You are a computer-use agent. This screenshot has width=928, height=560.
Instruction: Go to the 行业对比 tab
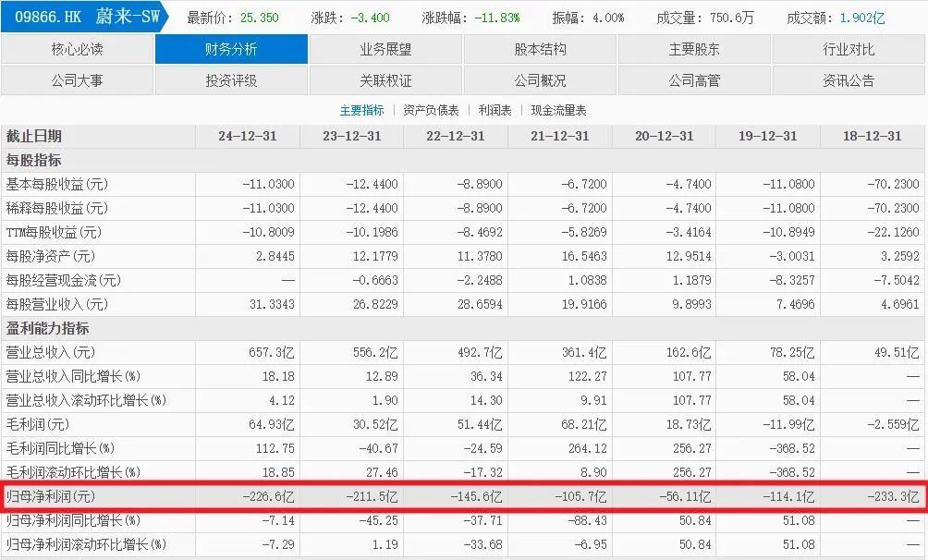click(x=849, y=49)
